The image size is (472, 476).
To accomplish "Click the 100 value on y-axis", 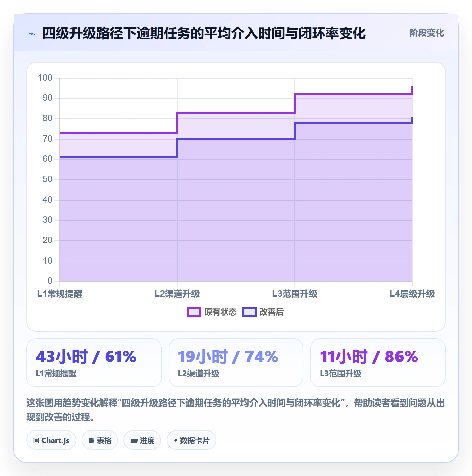I will pos(45,78).
